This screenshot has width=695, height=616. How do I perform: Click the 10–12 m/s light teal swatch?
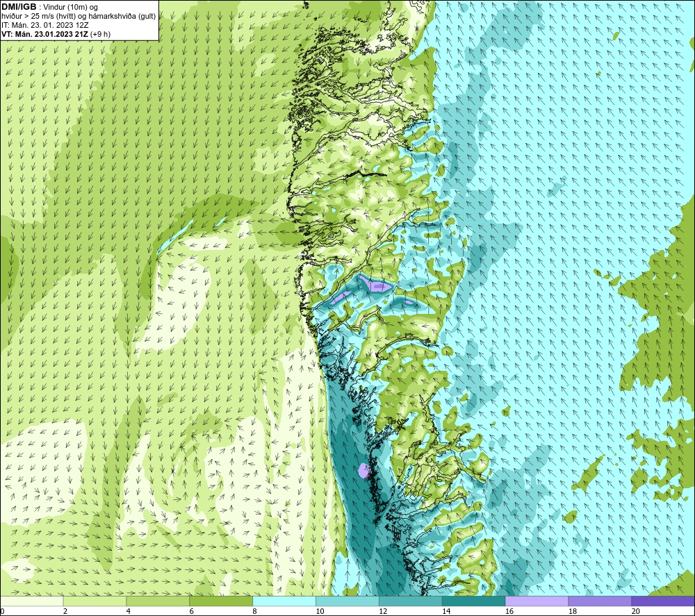click(347, 601)
